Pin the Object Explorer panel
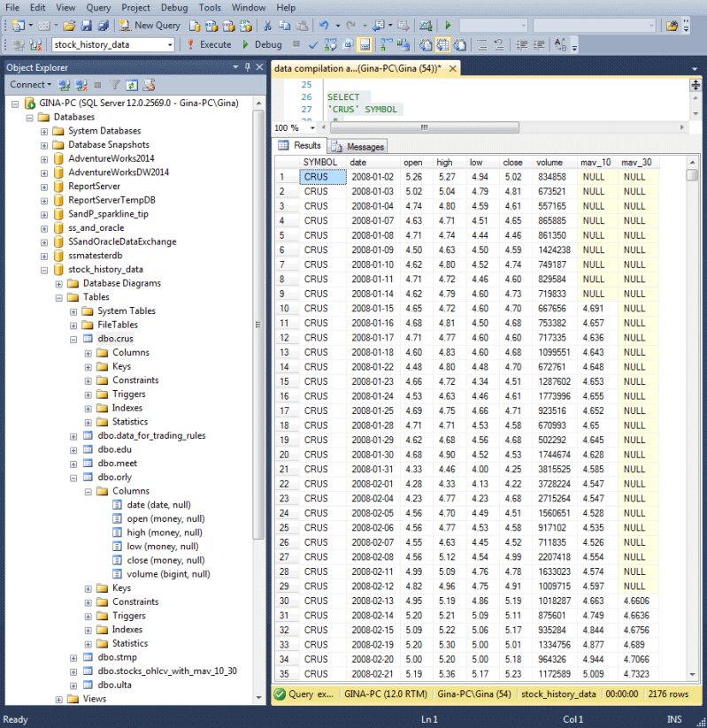The image size is (707, 728). tap(247, 67)
